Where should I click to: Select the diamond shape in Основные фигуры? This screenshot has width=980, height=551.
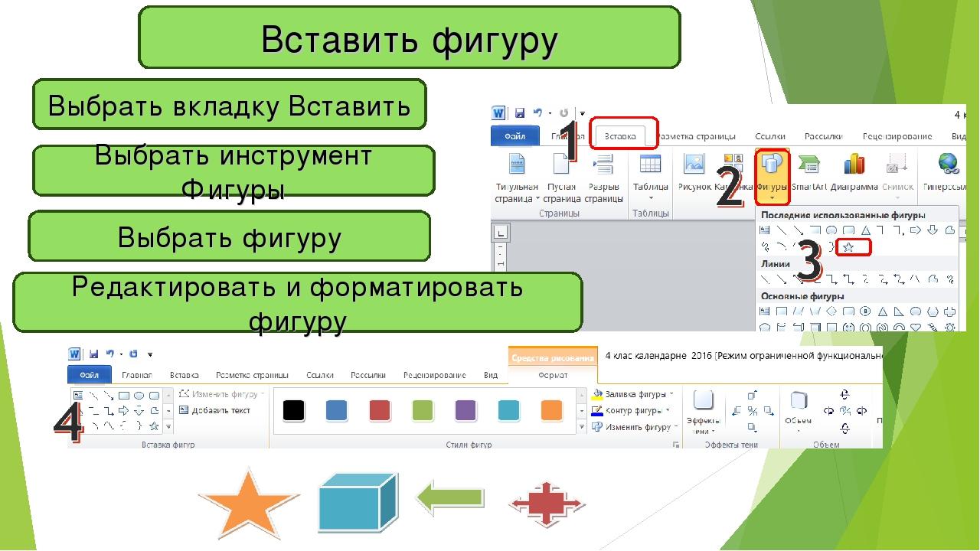pos(831,311)
